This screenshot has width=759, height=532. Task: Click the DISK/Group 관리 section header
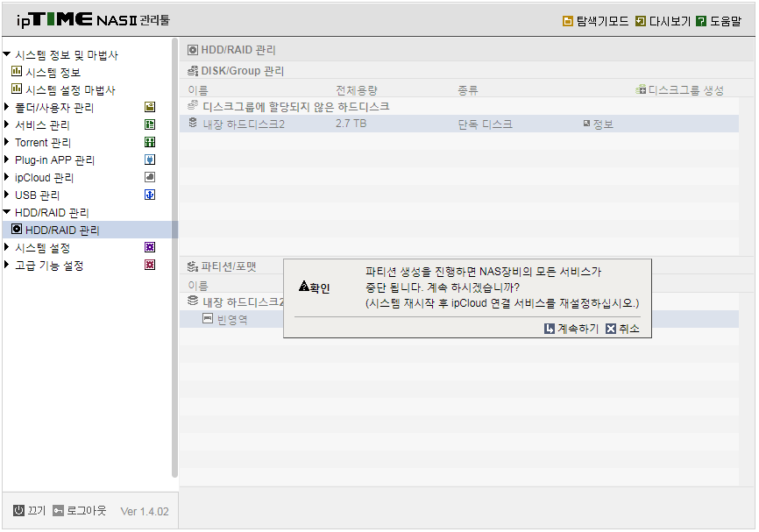243,71
